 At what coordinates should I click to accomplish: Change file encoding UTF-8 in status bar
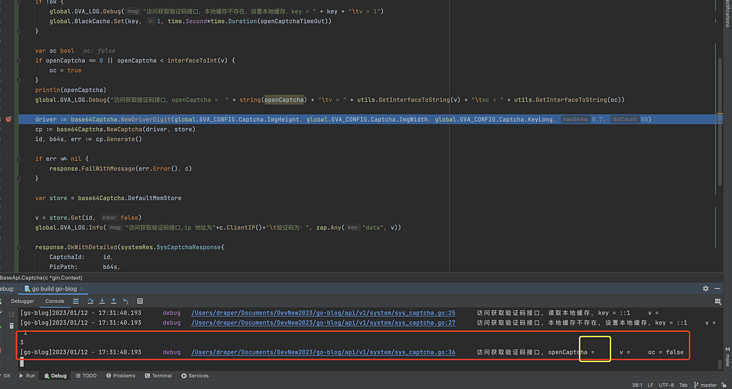click(666, 385)
